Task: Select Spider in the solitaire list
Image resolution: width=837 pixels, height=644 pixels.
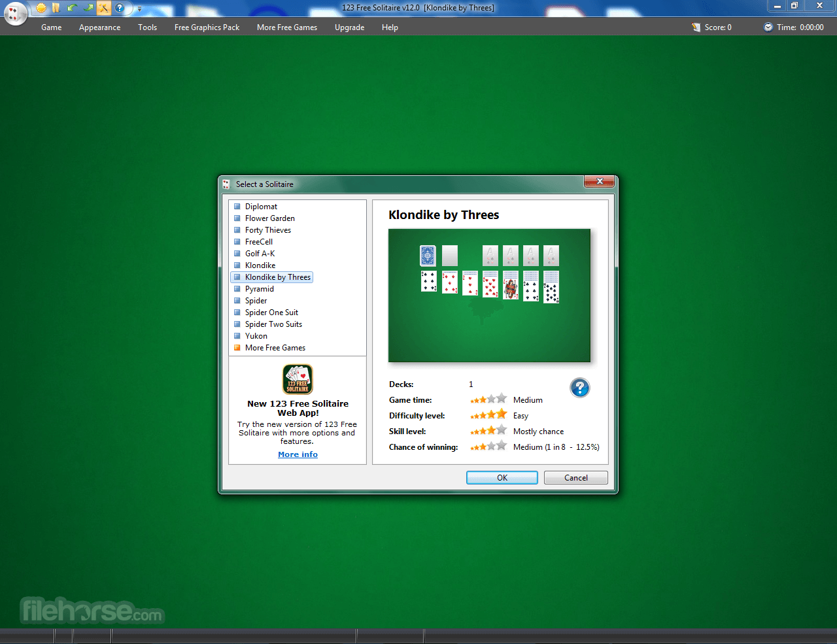Action: pos(256,301)
